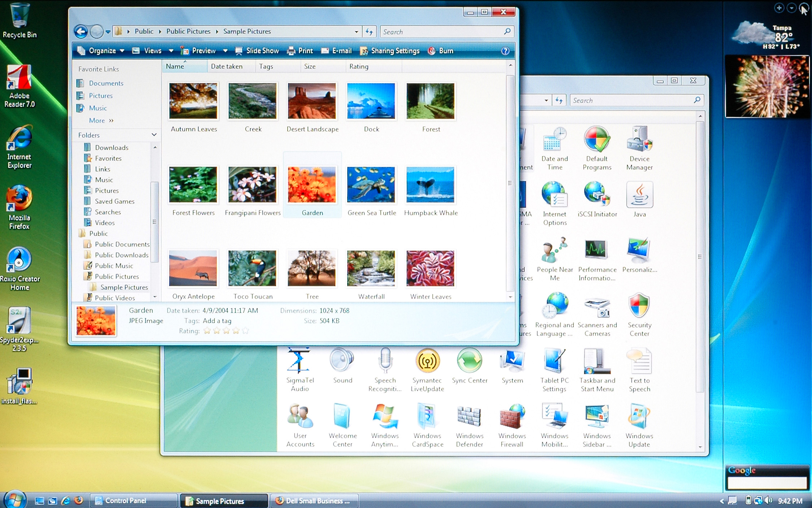Collapse the Folders pane chevron
This screenshot has height=508, width=812.
[x=154, y=135]
